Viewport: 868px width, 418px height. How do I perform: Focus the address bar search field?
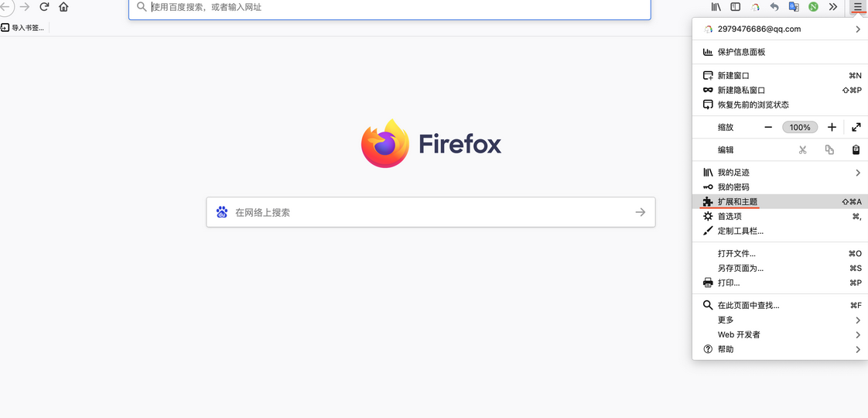[x=390, y=8]
